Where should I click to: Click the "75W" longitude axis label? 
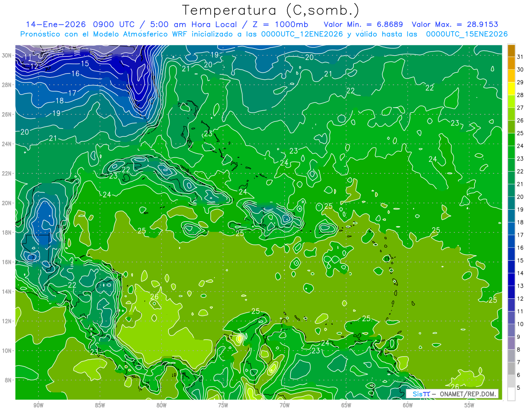(223, 405)
